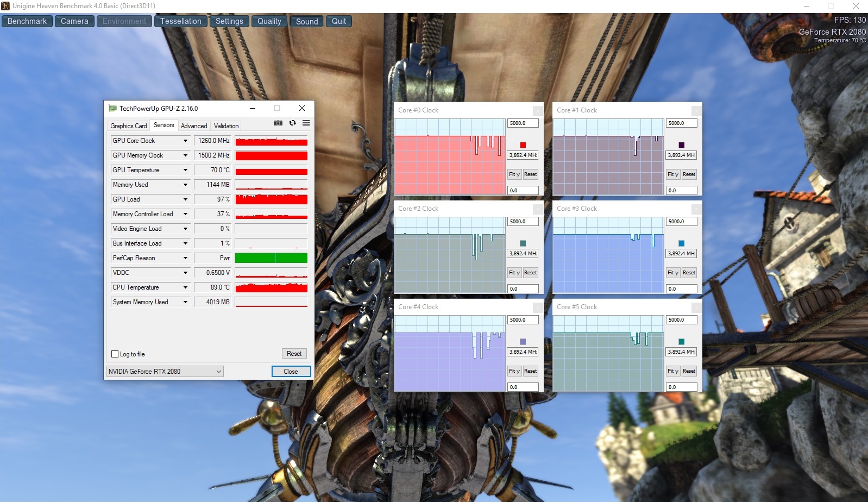The width and height of the screenshot is (868, 502).
Task: Click the teal color swatch for Core #2
Action: point(523,243)
